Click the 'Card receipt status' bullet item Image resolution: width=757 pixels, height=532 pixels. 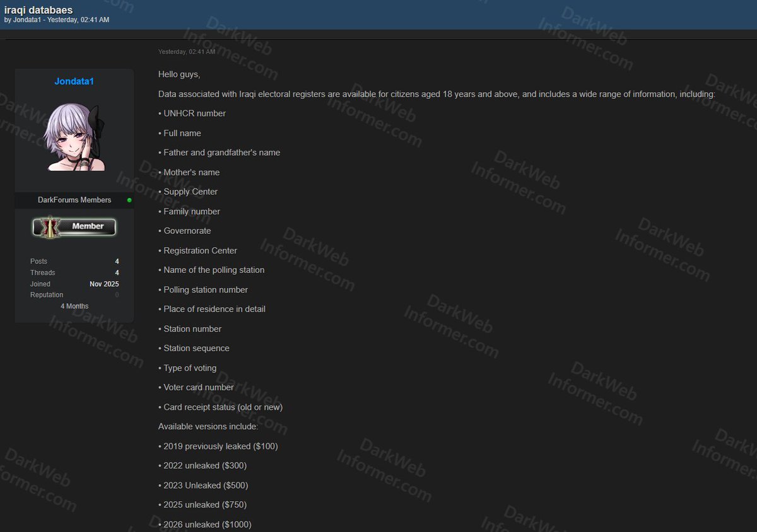pyautogui.click(x=220, y=407)
